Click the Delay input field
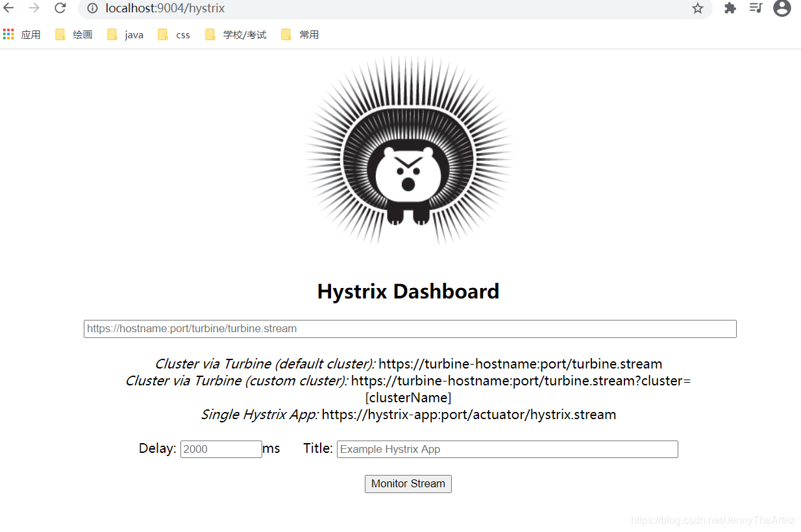 coord(221,449)
